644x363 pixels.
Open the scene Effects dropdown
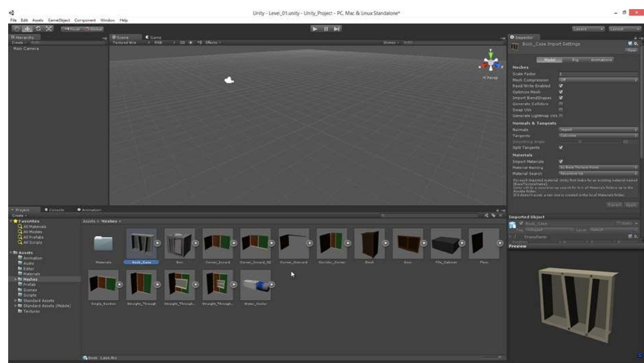pyautogui.click(x=213, y=43)
